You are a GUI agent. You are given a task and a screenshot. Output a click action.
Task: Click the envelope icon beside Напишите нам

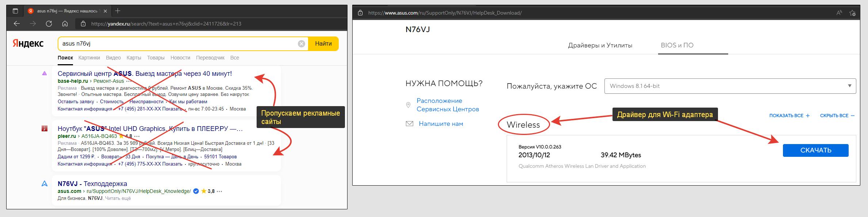tap(410, 124)
